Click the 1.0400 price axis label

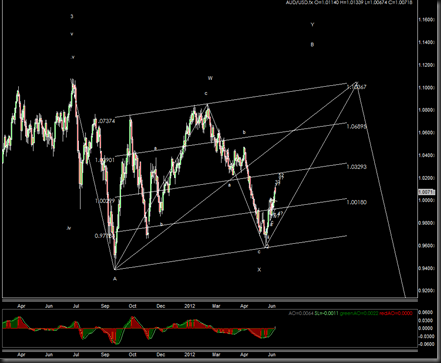click(426, 155)
